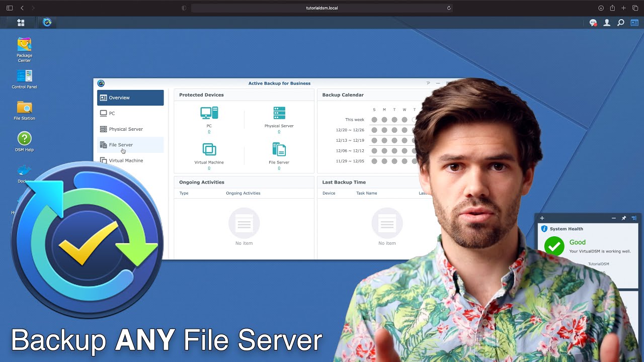This screenshot has height=362, width=644.
Task: Click the browser share icon
Action: coord(612,8)
